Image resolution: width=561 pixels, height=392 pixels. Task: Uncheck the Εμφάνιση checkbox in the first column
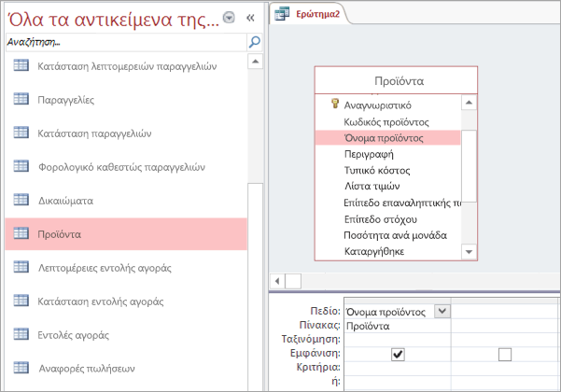tap(398, 355)
